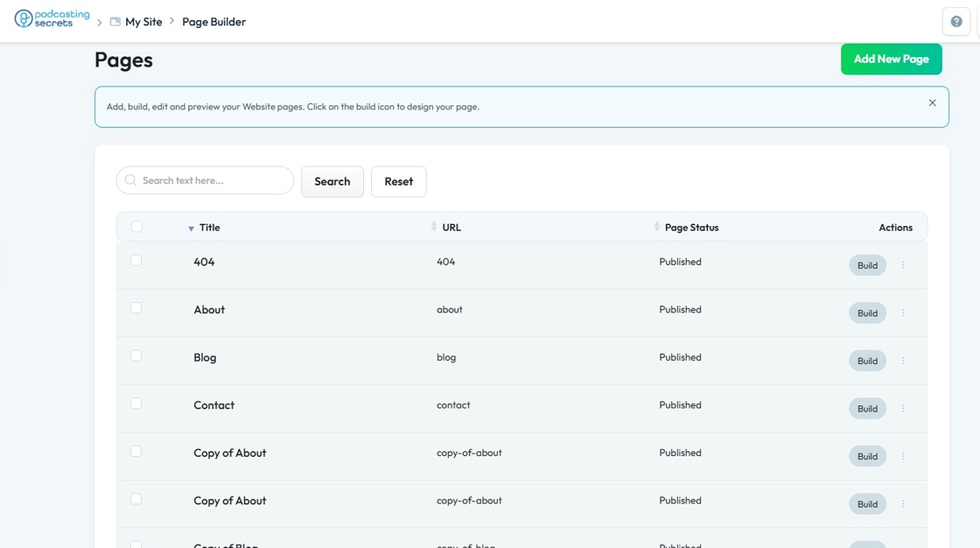The width and height of the screenshot is (980, 548).
Task: Sort by the Page Status column arrows
Action: 657,227
